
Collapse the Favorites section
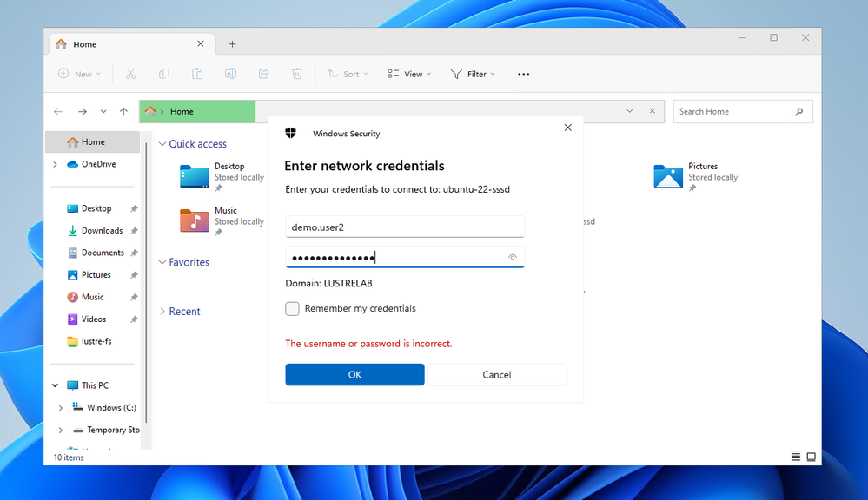(162, 262)
